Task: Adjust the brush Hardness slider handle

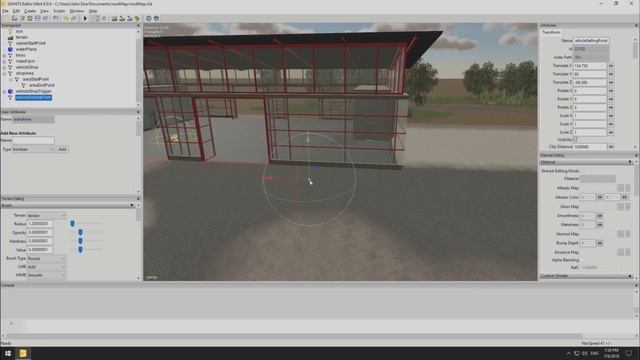Action: click(x=80, y=241)
